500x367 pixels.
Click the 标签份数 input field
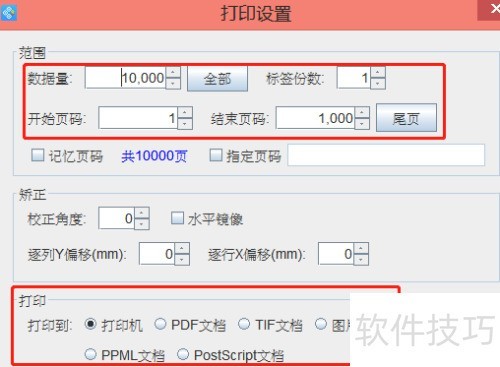click(353, 78)
